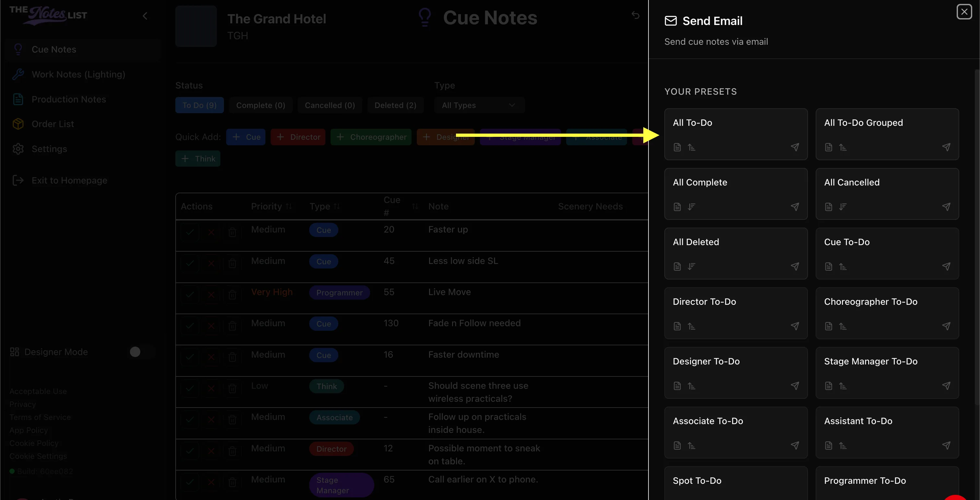The width and height of the screenshot is (980, 500).
Task: Send the All Complete preset email
Action: tap(795, 207)
